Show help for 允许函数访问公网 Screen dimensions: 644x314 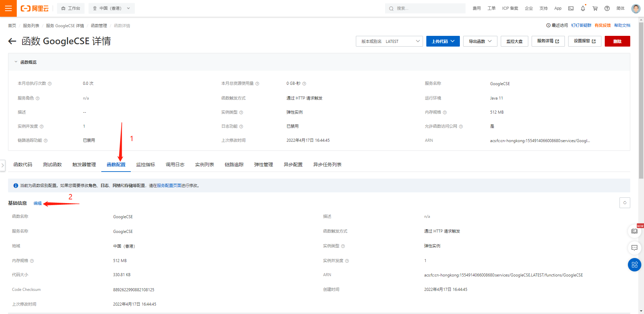click(461, 127)
